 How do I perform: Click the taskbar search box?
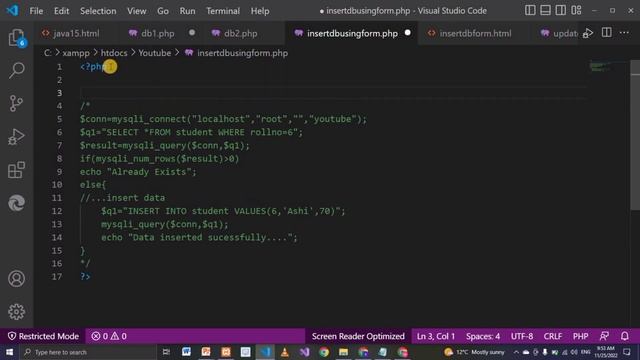pos(88,352)
